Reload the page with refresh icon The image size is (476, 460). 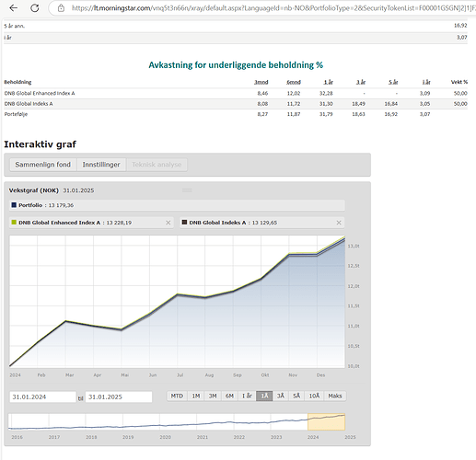[x=35, y=8]
